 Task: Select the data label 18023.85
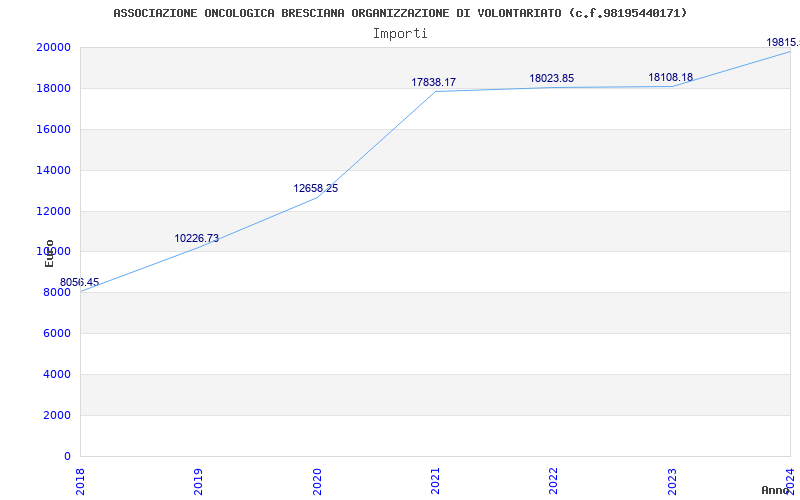552,79
